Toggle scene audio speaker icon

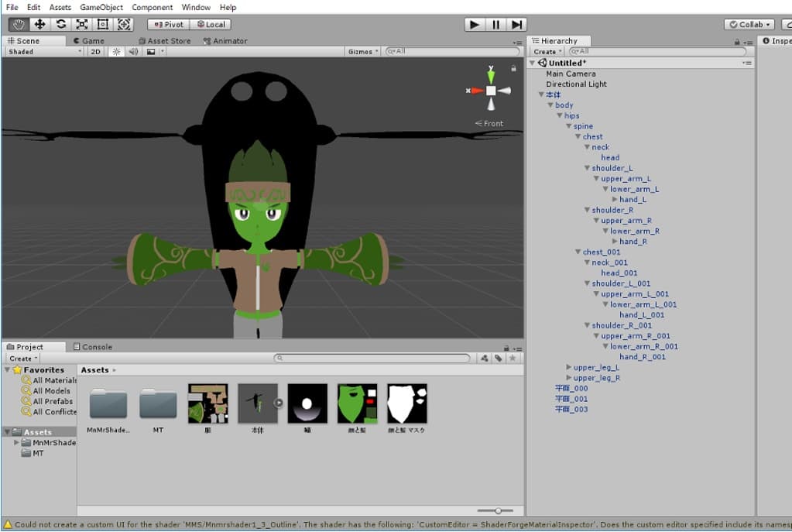133,52
